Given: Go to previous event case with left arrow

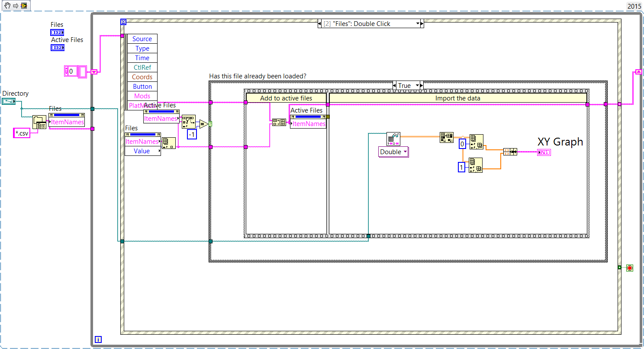Looking at the screenshot, I should point(320,23).
